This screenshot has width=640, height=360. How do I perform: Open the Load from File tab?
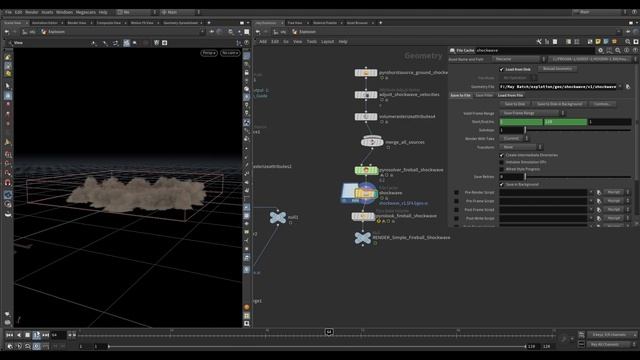(510, 95)
